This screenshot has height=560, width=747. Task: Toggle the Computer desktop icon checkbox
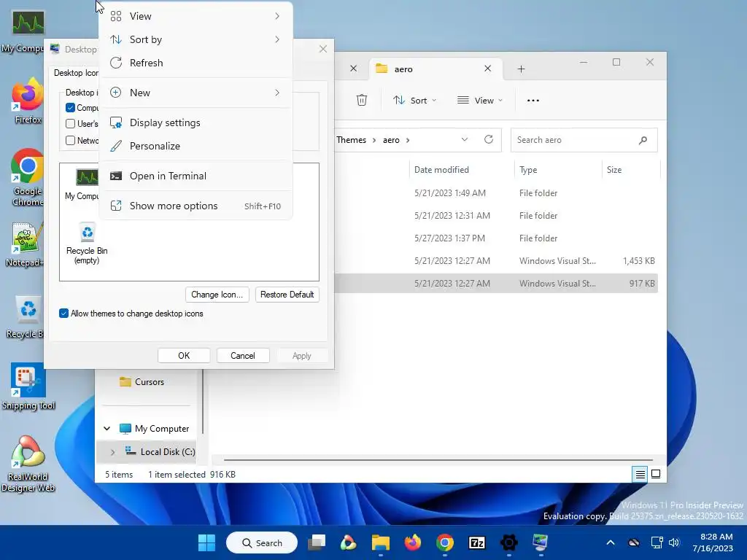(x=71, y=108)
